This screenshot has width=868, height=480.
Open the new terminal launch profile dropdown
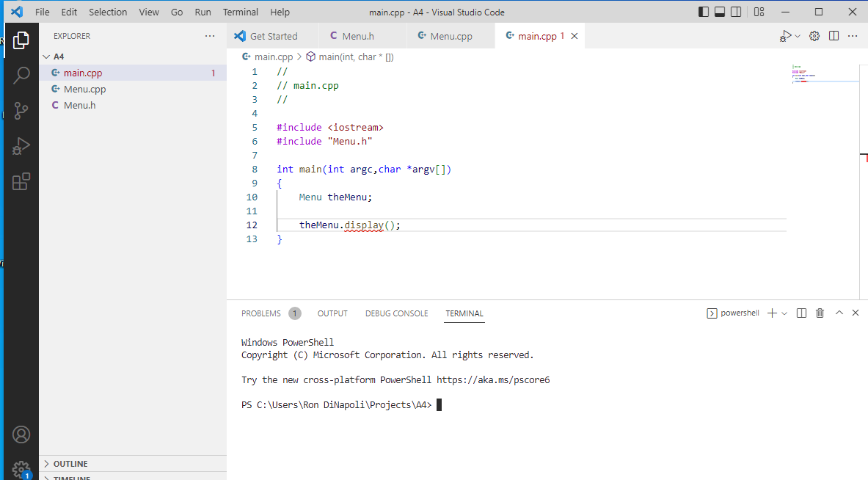784,313
